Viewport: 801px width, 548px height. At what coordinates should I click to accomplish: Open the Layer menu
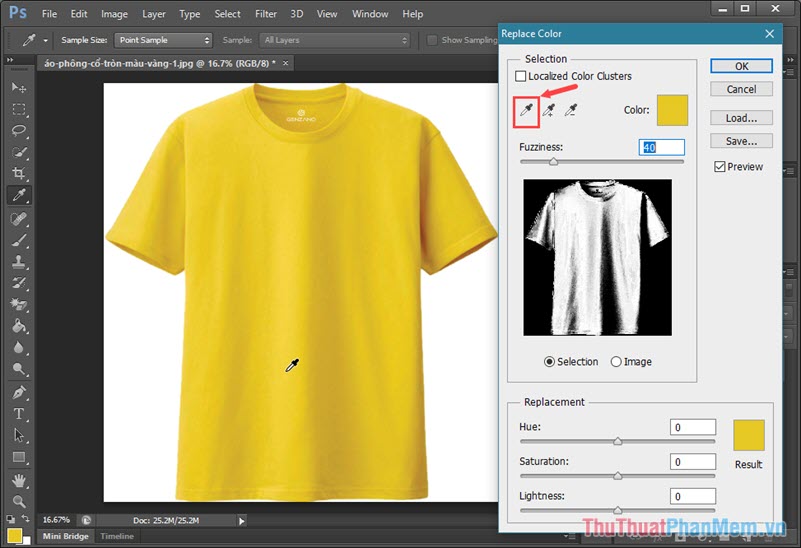coord(153,14)
